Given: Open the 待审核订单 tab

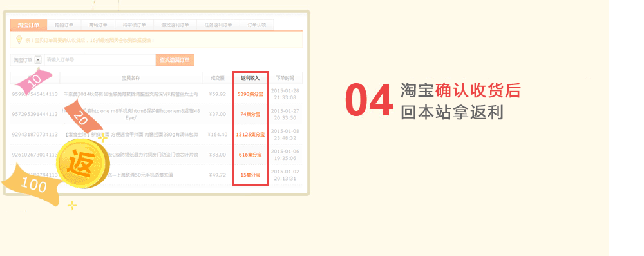Looking at the screenshot, I should pyautogui.click(x=135, y=25).
